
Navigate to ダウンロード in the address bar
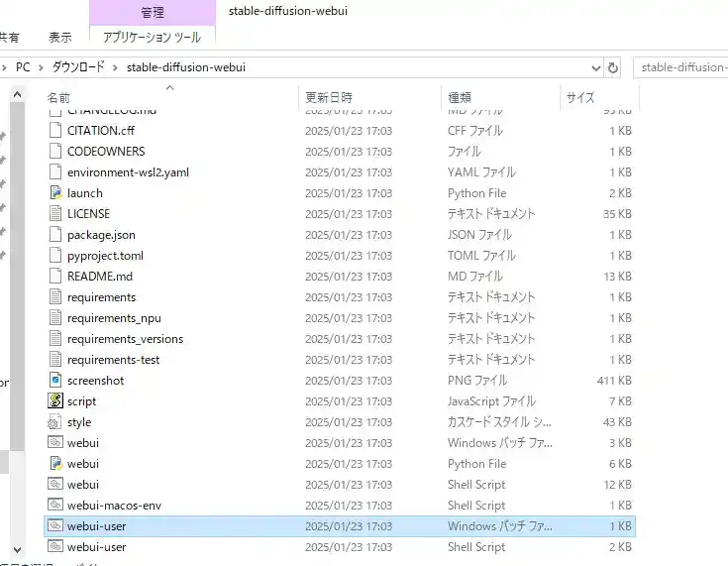(78, 67)
